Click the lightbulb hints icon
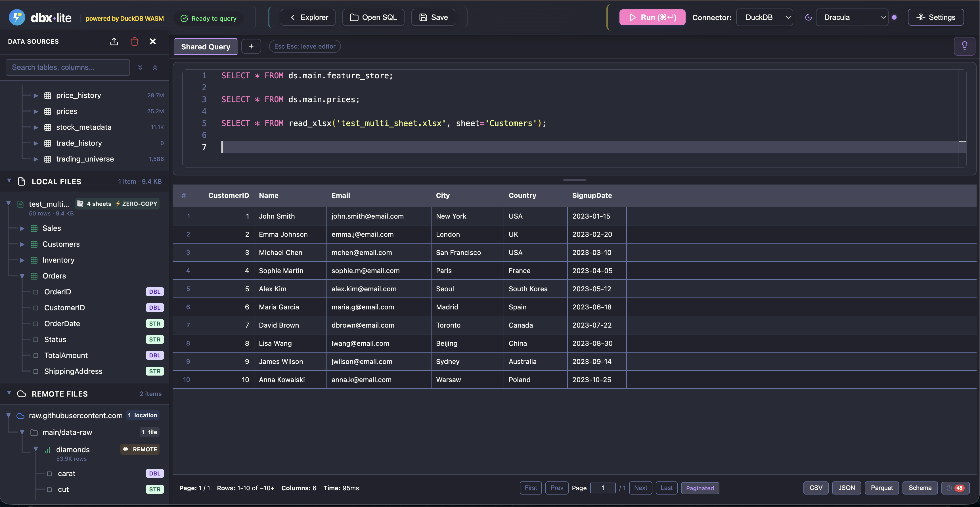The height and width of the screenshot is (507, 980). point(964,46)
